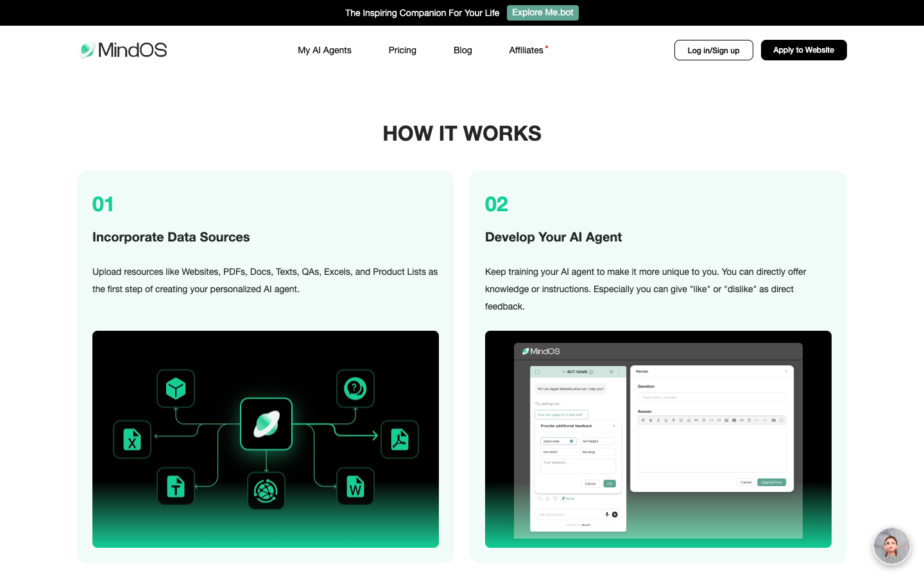The height and width of the screenshot is (578, 924).
Task: Go to the Pricing page
Action: tap(402, 50)
